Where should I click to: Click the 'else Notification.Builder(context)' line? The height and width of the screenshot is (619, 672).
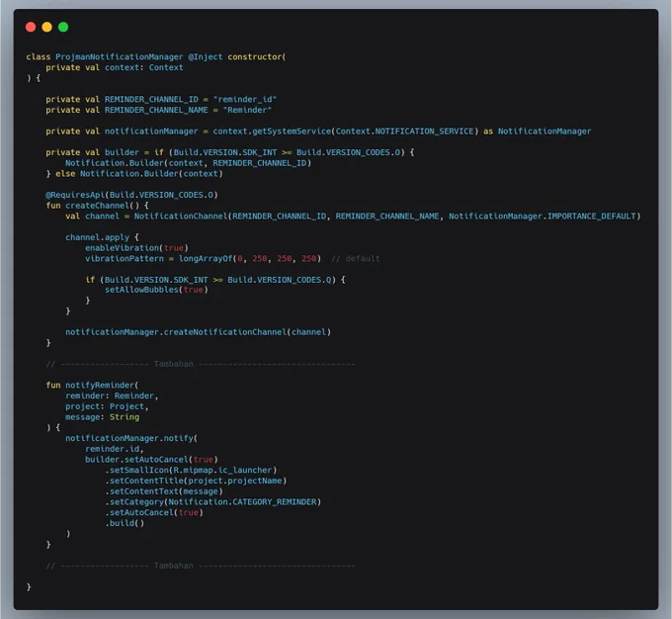point(139,174)
